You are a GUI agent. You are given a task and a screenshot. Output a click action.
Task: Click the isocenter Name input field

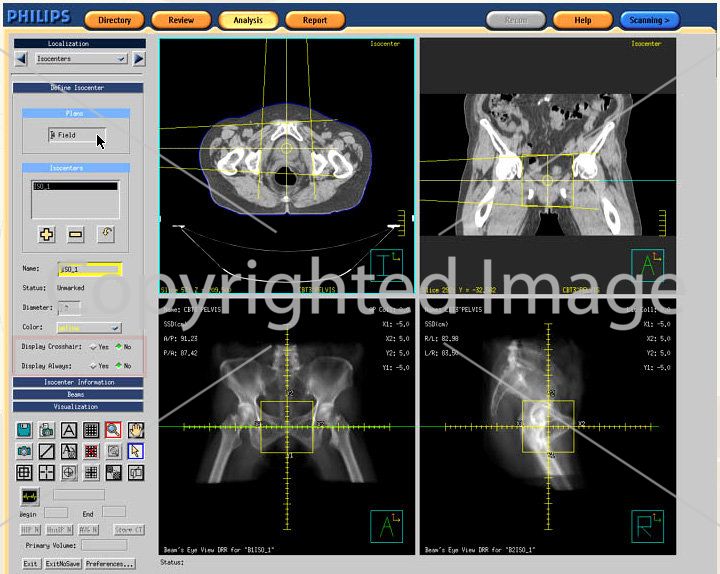(x=91, y=269)
